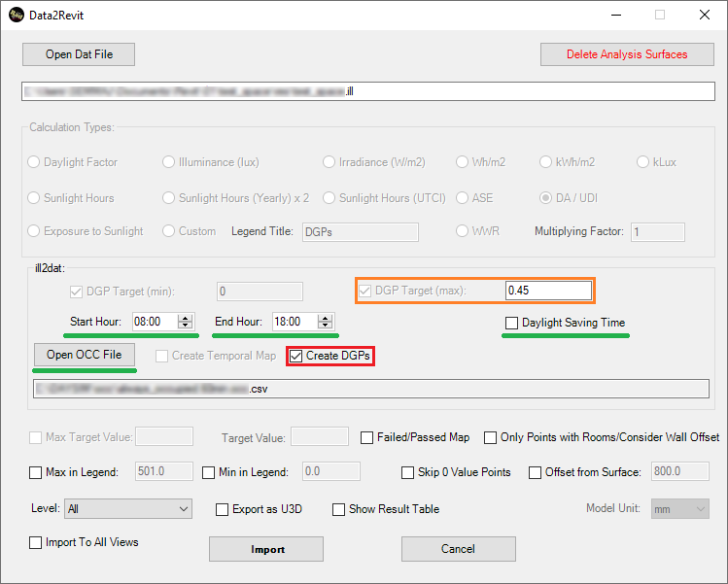
Task: Open the Level dropdown showing All
Action: coord(128,509)
